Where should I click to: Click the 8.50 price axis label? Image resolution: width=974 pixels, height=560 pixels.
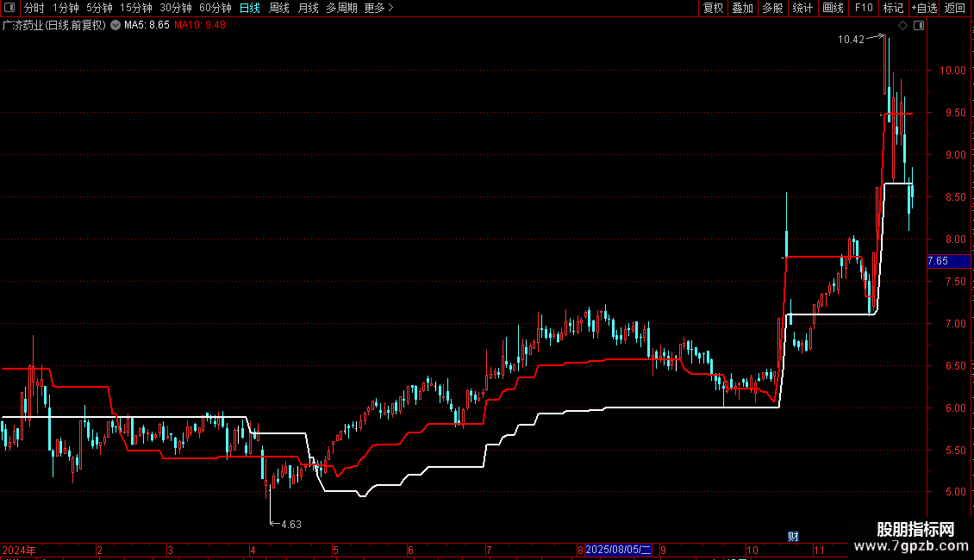point(955,197)
